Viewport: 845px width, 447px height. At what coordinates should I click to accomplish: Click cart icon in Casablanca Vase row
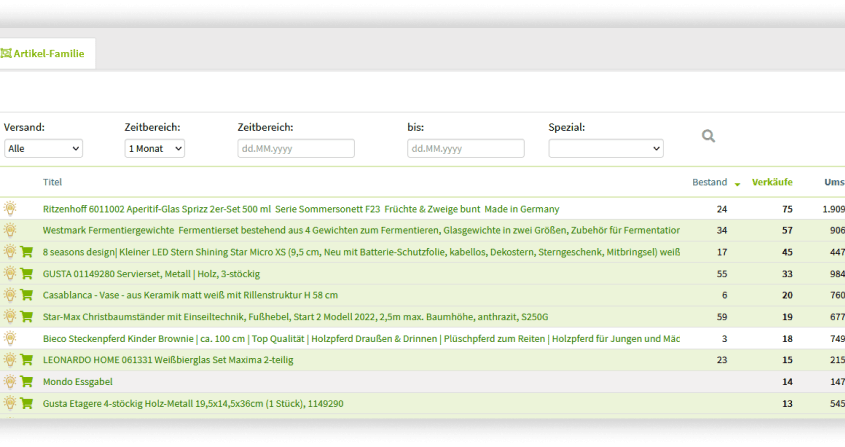click(26, 295)
